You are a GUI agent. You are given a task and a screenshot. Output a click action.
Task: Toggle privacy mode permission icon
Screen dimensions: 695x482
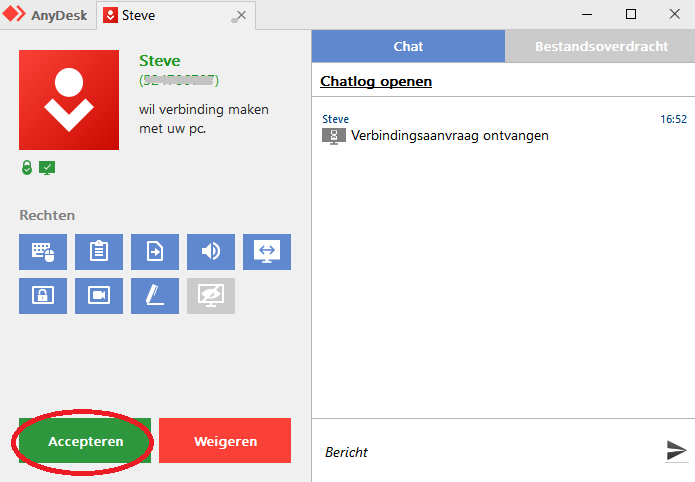[211, 296]
